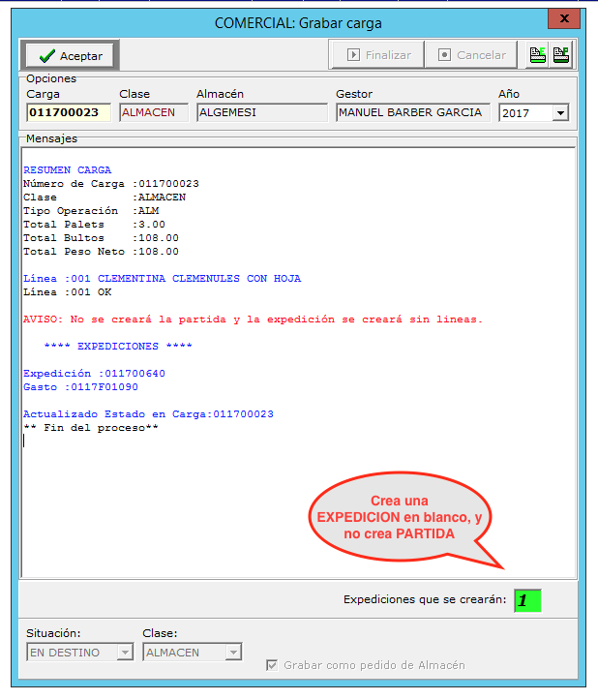Click the left green sheet icon beside Cancelar
Image resolution: width=598 pixels, height=700 pixels.
point(537,55)
